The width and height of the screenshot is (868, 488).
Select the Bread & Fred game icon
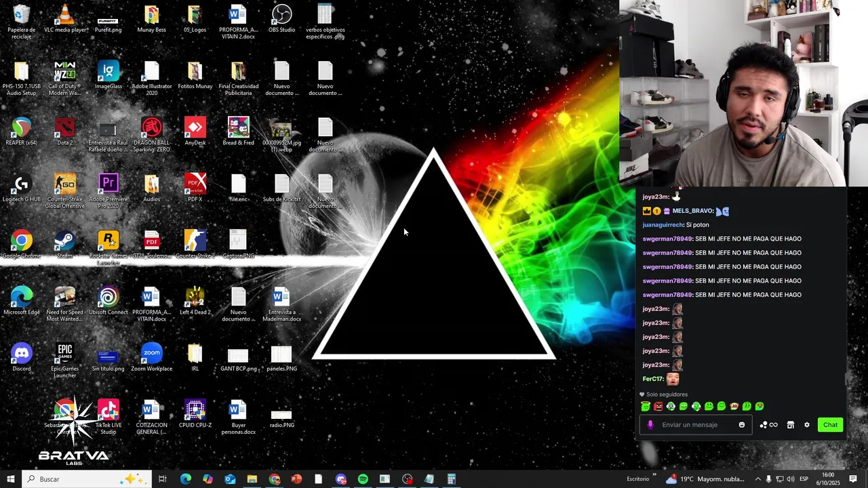click(238, 131)
